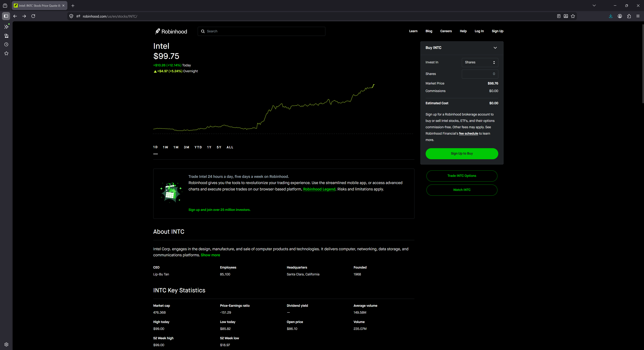
Task: Click the browser reload page icon
Action: 33,16
